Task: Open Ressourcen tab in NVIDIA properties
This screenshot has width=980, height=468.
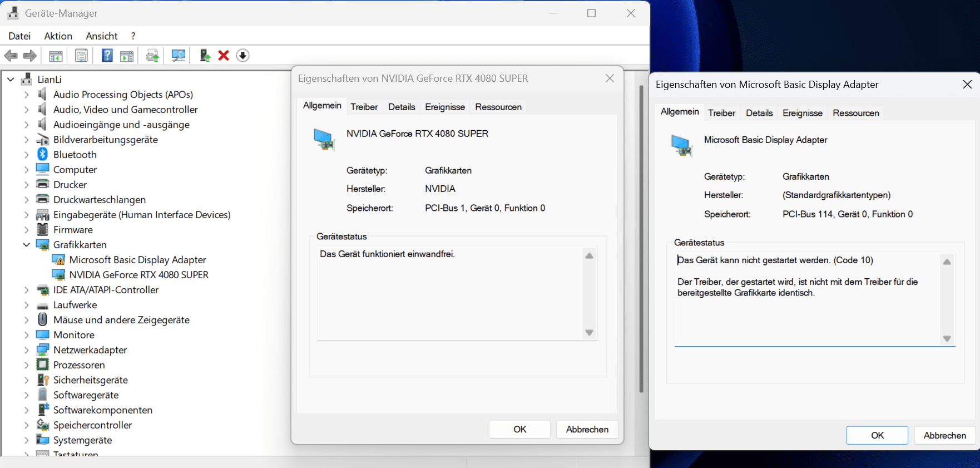Action: (x=498, y=107)
